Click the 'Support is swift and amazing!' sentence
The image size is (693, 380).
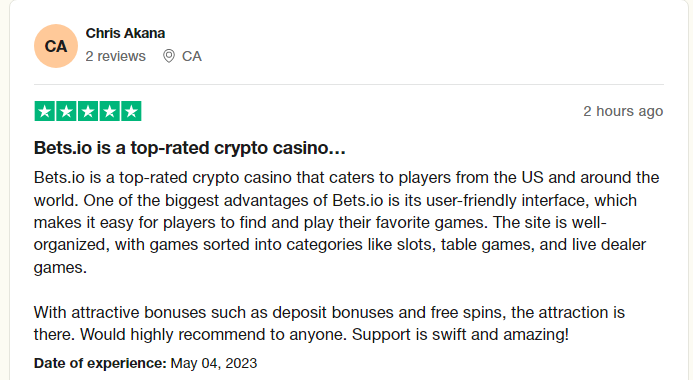pos(460,334)
